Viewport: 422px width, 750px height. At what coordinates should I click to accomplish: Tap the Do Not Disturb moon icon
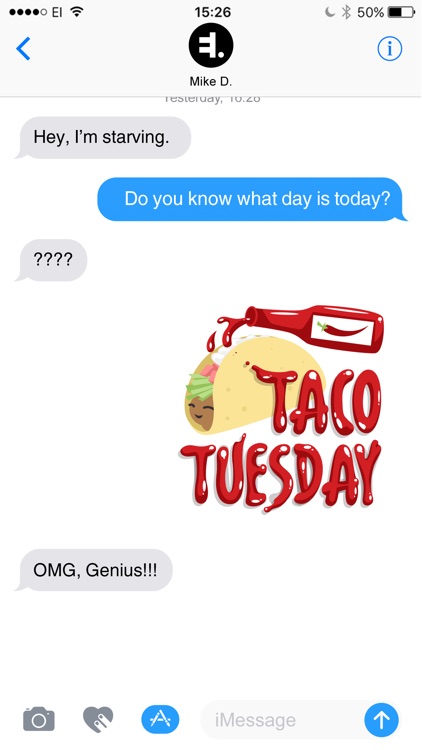(330, 12)
